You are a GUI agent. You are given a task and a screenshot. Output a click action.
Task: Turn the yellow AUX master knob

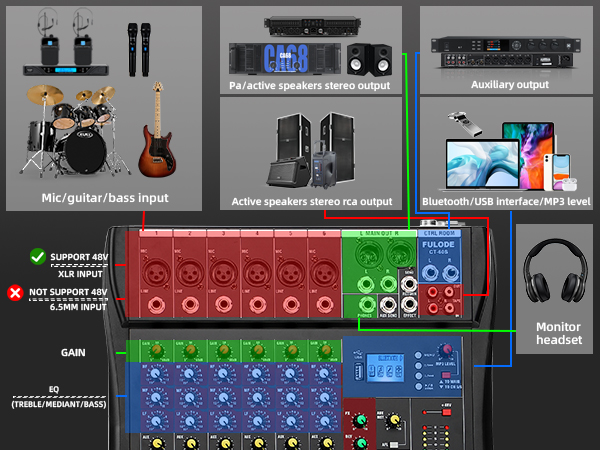point(394,420)
